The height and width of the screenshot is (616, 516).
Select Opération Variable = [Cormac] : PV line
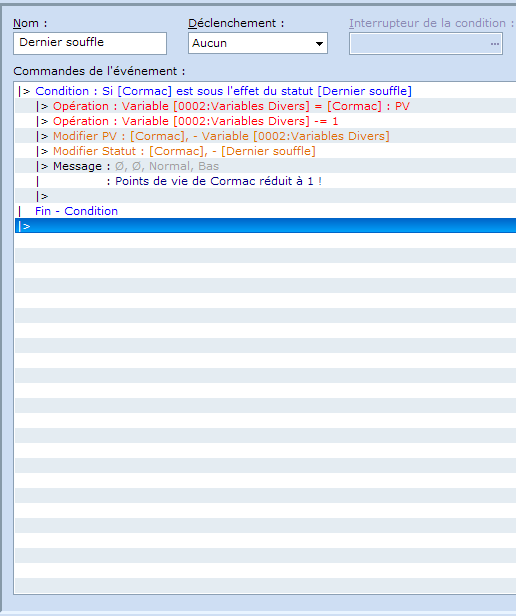265,106
